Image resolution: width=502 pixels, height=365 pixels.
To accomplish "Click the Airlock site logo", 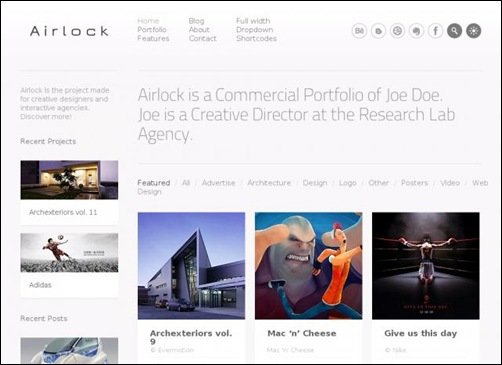I will point(69,31).
